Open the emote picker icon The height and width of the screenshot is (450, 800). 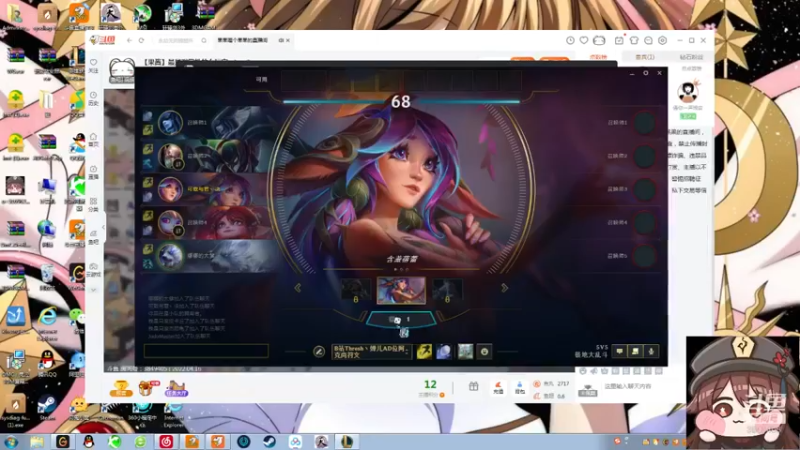(x=484, y=351)
